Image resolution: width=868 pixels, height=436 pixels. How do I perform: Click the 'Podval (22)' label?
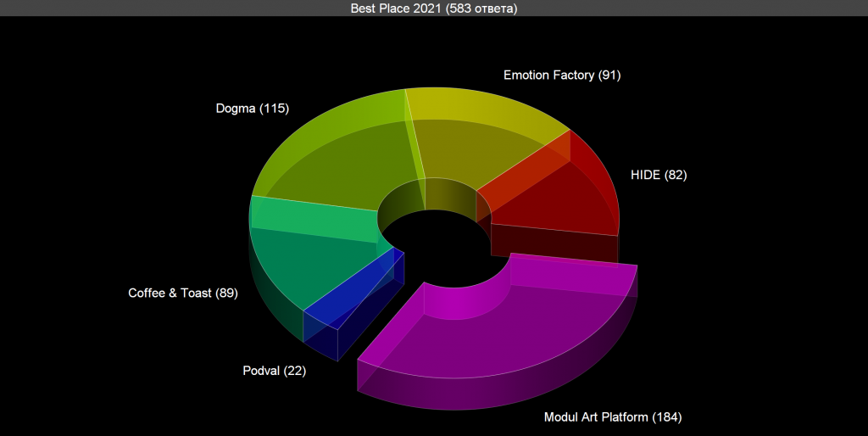coord(275,371)
